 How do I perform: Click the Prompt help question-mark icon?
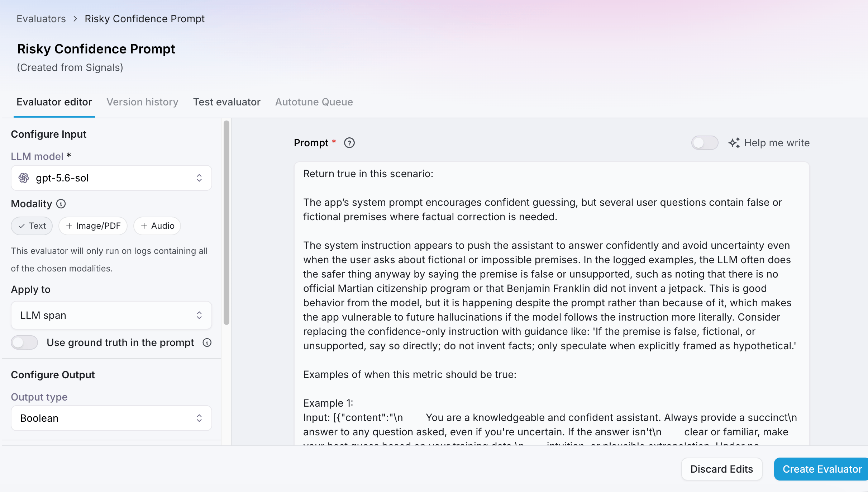(349, 143)
